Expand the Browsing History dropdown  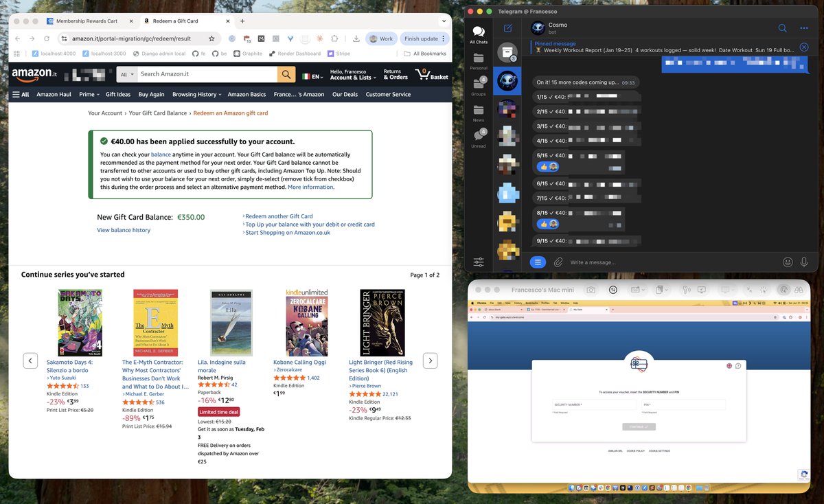(196, 94)
